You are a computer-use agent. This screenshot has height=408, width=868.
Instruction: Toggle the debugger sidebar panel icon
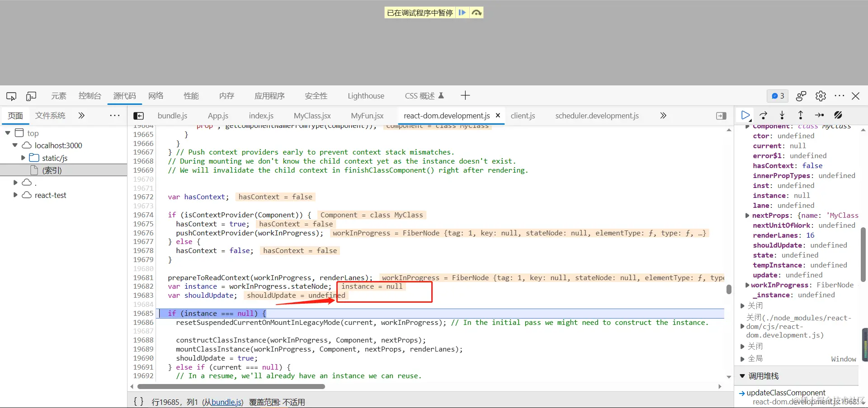721,116
